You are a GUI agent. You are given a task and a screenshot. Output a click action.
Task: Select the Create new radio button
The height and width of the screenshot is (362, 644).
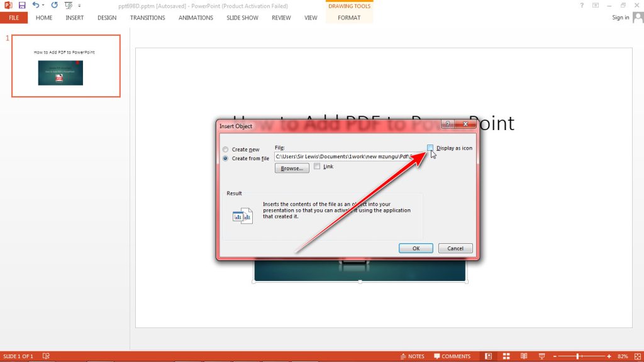(225, 150)
